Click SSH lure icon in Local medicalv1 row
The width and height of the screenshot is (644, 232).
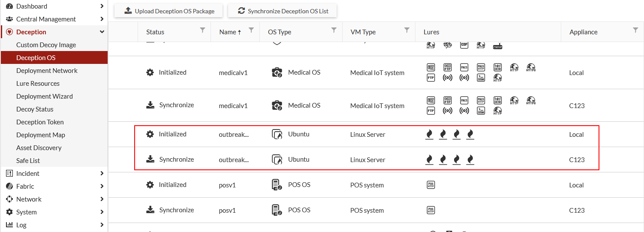(481, 78)
